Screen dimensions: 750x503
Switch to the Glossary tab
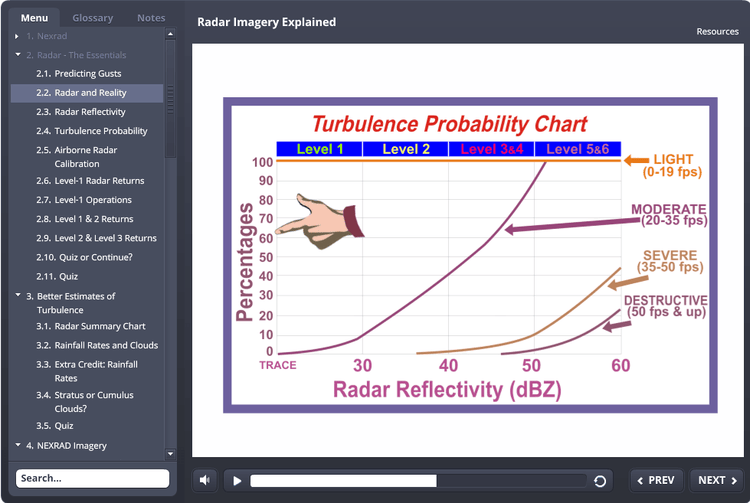(93, 18)
